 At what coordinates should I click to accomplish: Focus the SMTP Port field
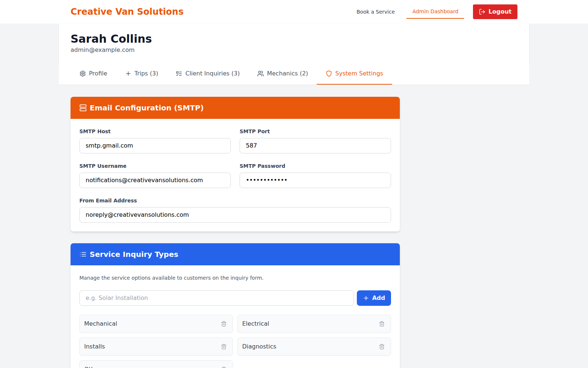[x=315, y=146]
